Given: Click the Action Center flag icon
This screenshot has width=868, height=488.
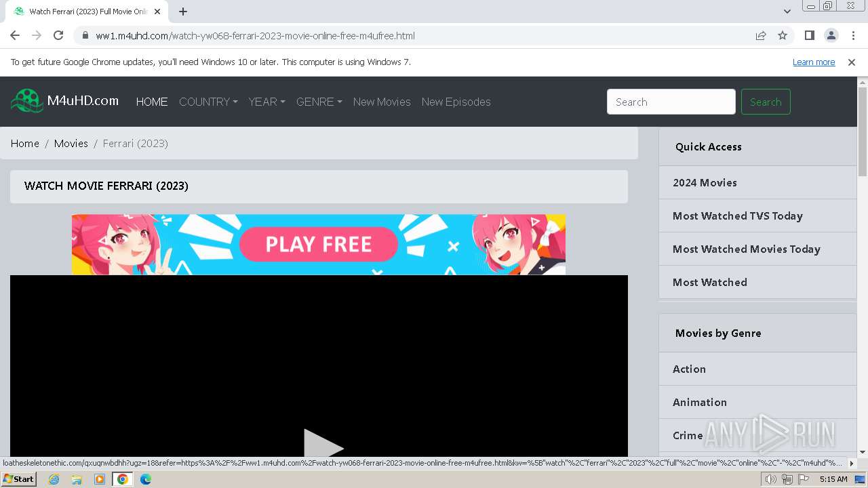Looking at the screenshot, I should point(803,479).
